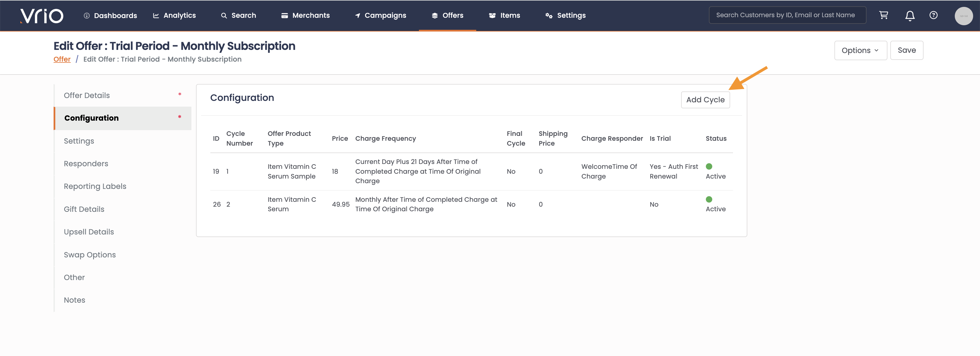The height and width of the screenshot is (356, 980).
Task: Open the Campaigns menu
Action: (381, 15)
